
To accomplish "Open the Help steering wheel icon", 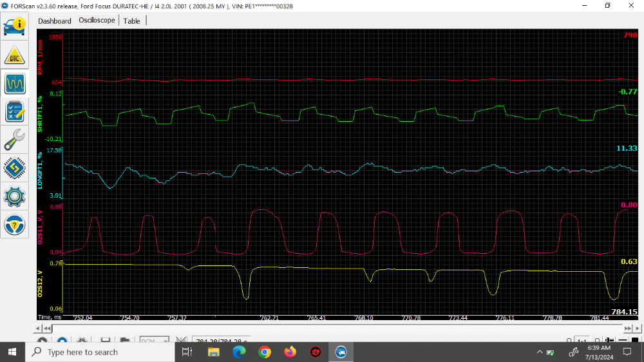I will [15, 225].
